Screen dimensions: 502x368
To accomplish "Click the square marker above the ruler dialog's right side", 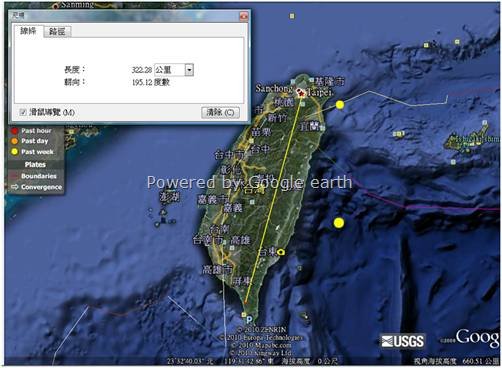I will 292,16.
